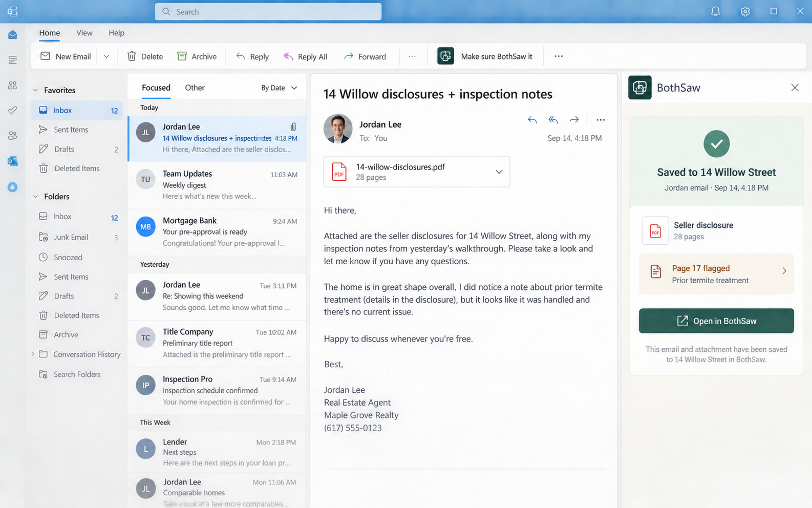
Task: Open the Help ribbon tab
Action: (x=116, y=33)
